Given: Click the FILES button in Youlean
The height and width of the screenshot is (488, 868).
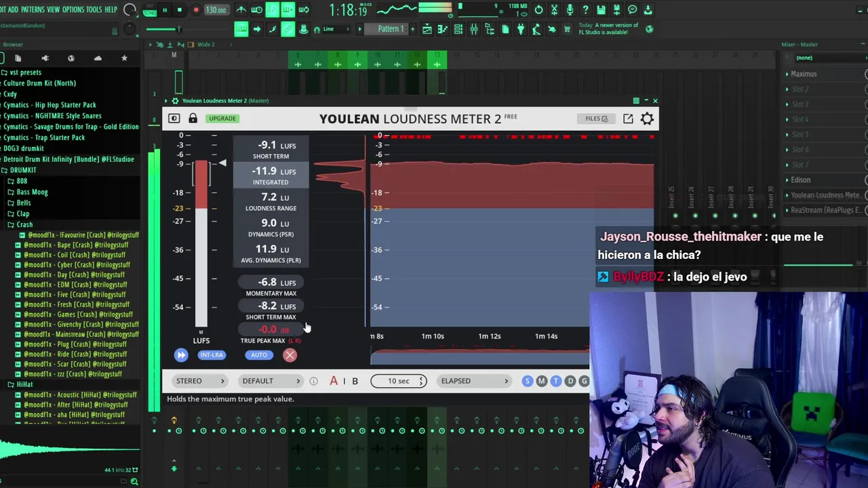Looking at the screenshot, I should tap(597, 119).
